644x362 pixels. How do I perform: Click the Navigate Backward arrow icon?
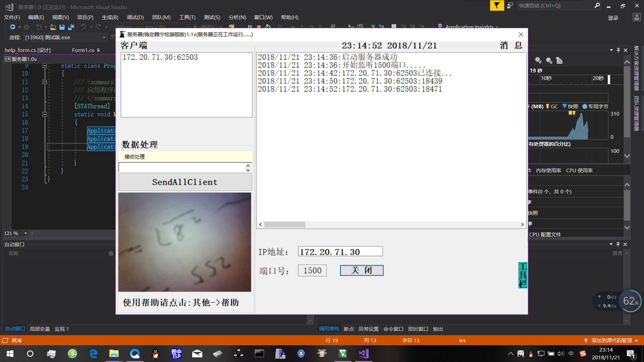click(x=13, y=27)
